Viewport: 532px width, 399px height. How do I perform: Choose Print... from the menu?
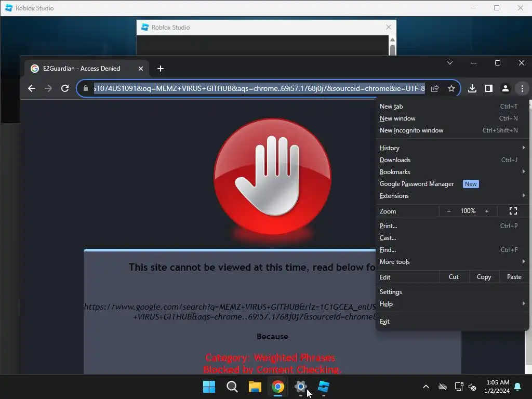pos(452,226)
